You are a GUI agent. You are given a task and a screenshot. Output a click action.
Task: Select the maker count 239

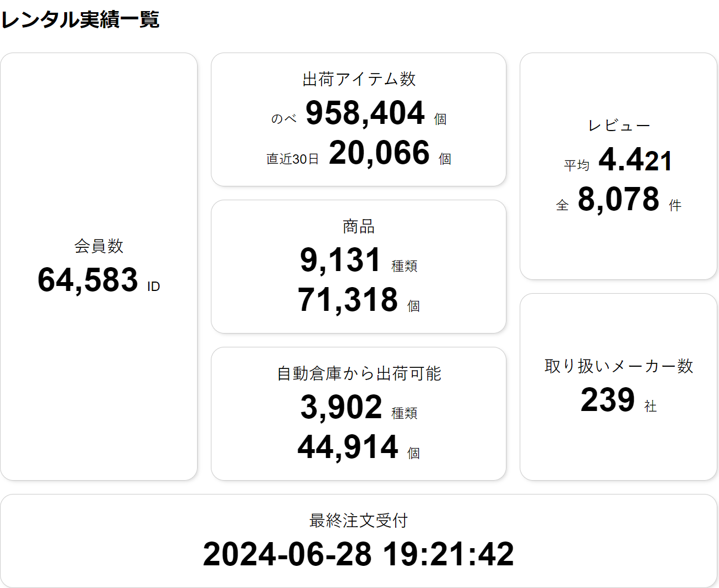607,399
